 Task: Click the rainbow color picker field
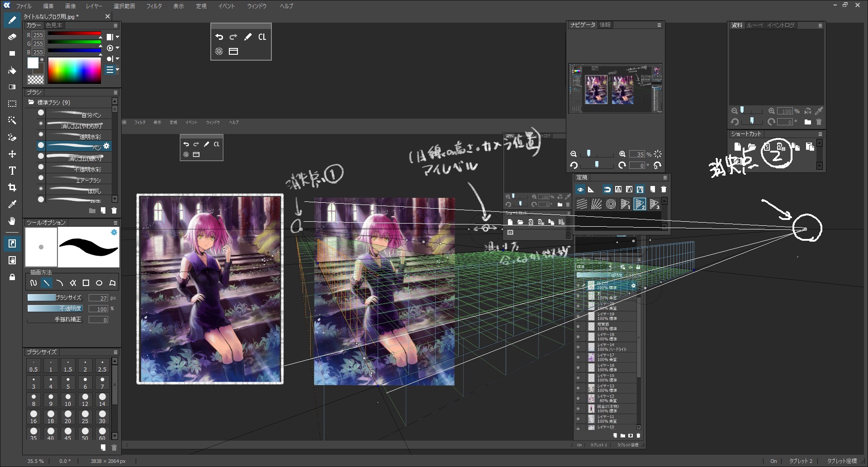pyautogui.click(x=75, y=71)
